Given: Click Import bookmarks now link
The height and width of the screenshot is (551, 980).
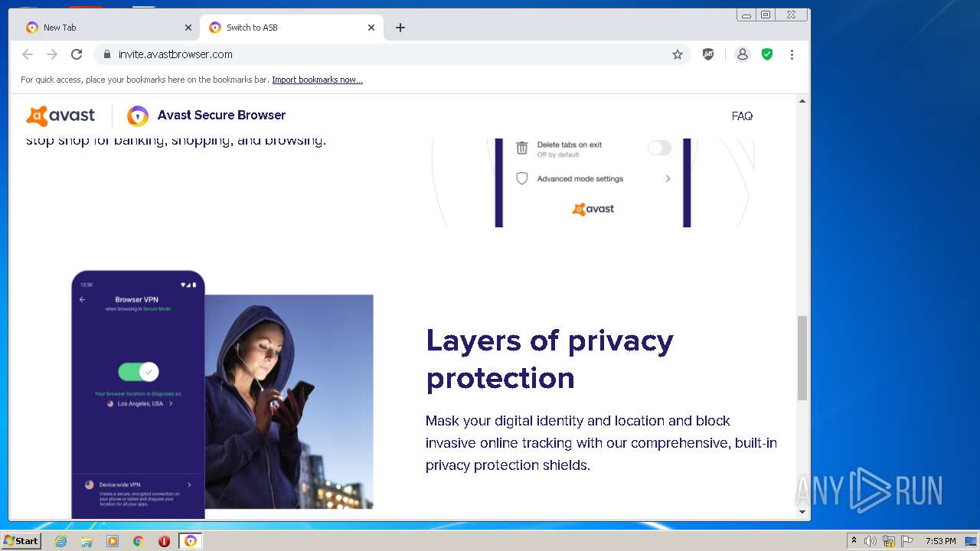Looking at the screenshot, I should 317,80.
